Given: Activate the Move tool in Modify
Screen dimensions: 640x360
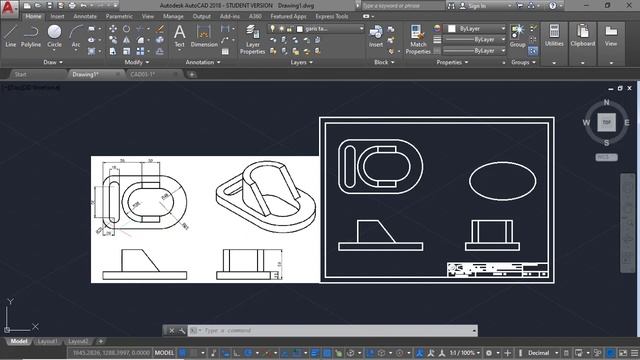Looking at the screenshot, I should point(113,29).
